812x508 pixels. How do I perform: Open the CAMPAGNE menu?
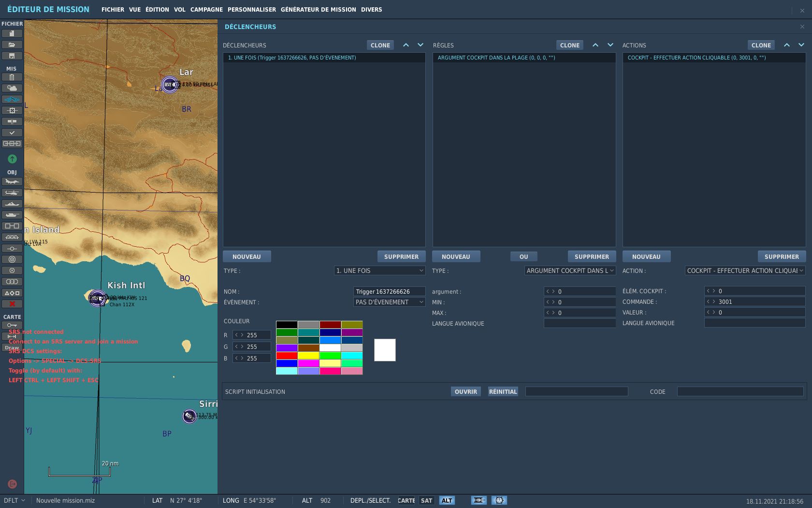[x=206, y=10]
